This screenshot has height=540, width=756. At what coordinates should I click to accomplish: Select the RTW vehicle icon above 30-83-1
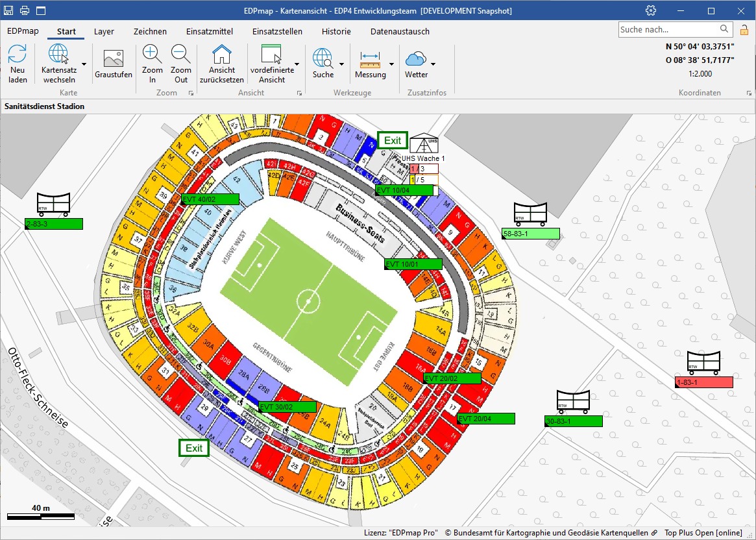tap(573, 402)
